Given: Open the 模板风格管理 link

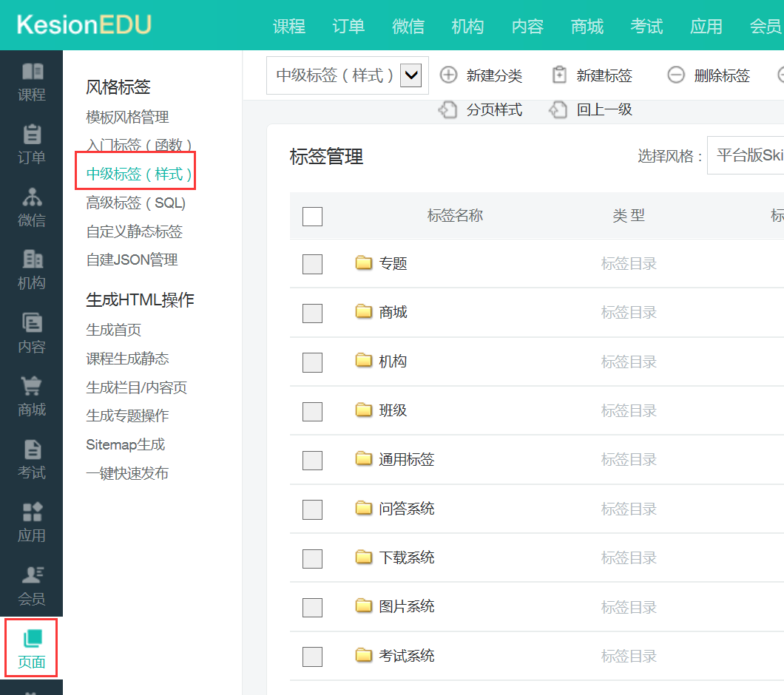Looking at the screenshot, I should pyautogui.click(x=127, y=118).
